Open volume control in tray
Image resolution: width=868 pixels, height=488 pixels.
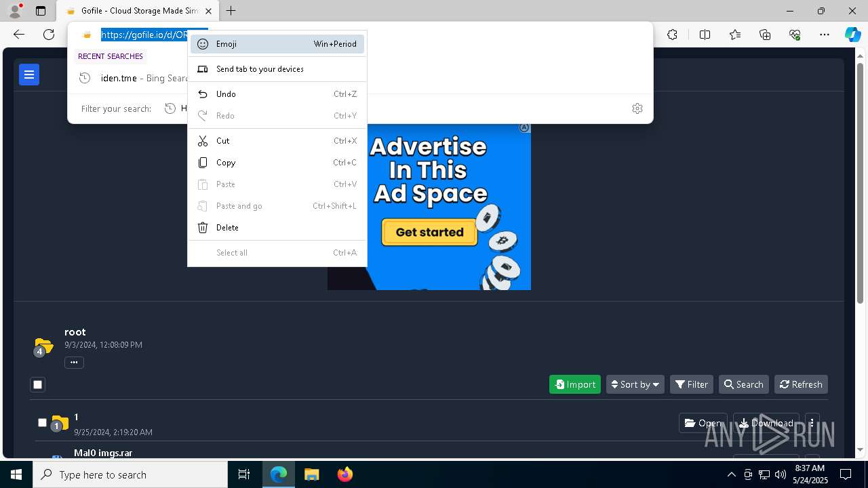780,474
